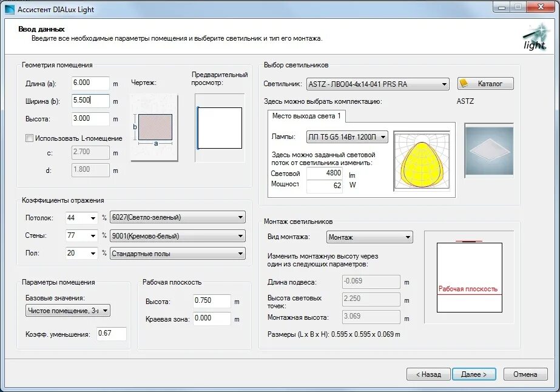Click the 'Ввод данных' heading
Screen dimensions: 560x392
click(41, 29)
